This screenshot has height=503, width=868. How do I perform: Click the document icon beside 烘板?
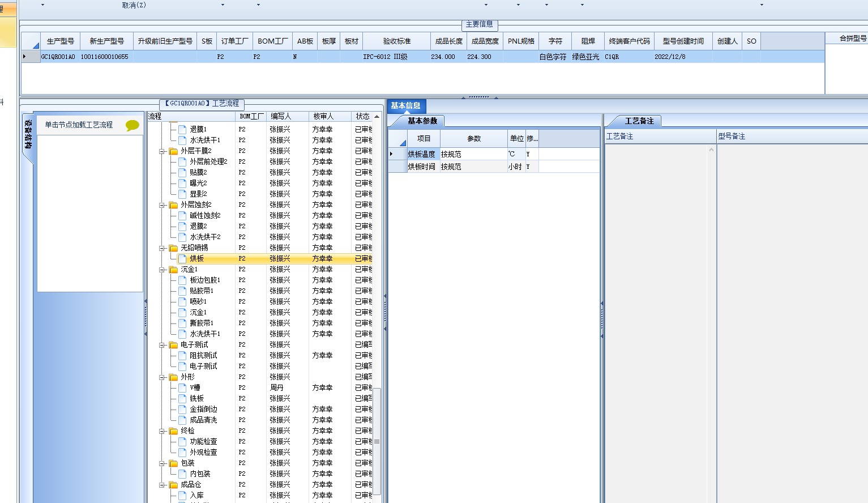click(182, 258)
